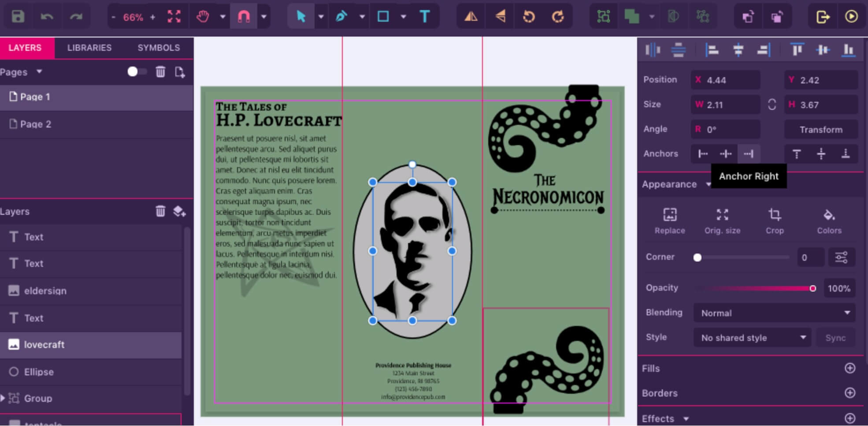Screen dimensions: 868x426
Task: Toggle the size aspect ratio lock
Action: pyautogui.click(x=772, y=105)
